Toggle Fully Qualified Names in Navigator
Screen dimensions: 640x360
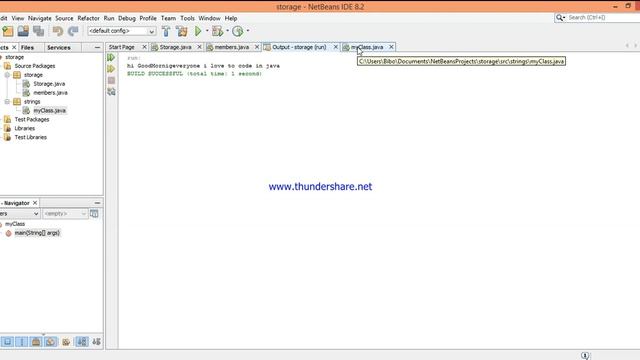click(x=66, y=342)
